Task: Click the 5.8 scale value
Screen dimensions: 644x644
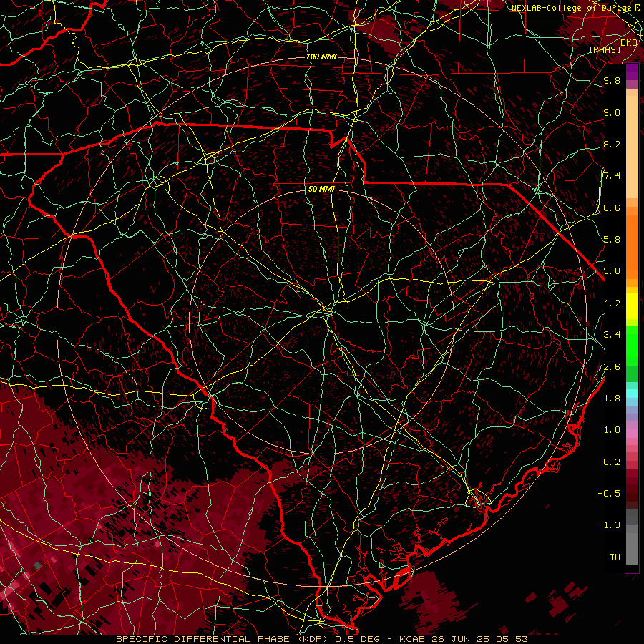Action: click(x=612, y=240)
